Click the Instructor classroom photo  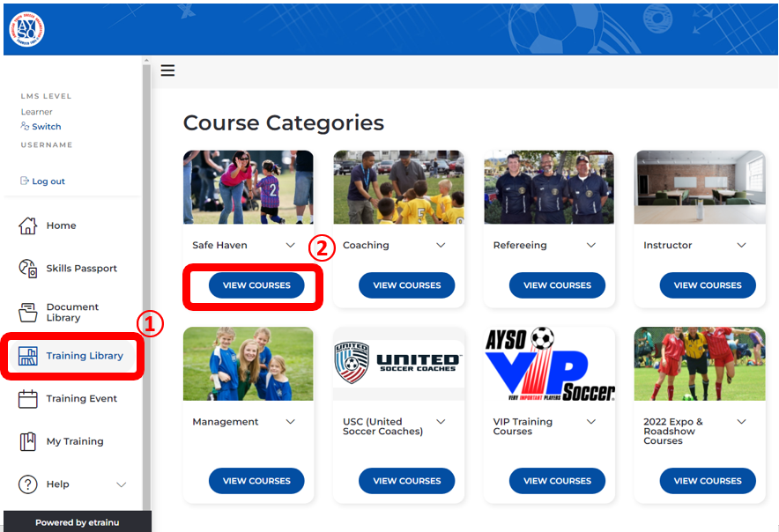click(x=700, y=188)
